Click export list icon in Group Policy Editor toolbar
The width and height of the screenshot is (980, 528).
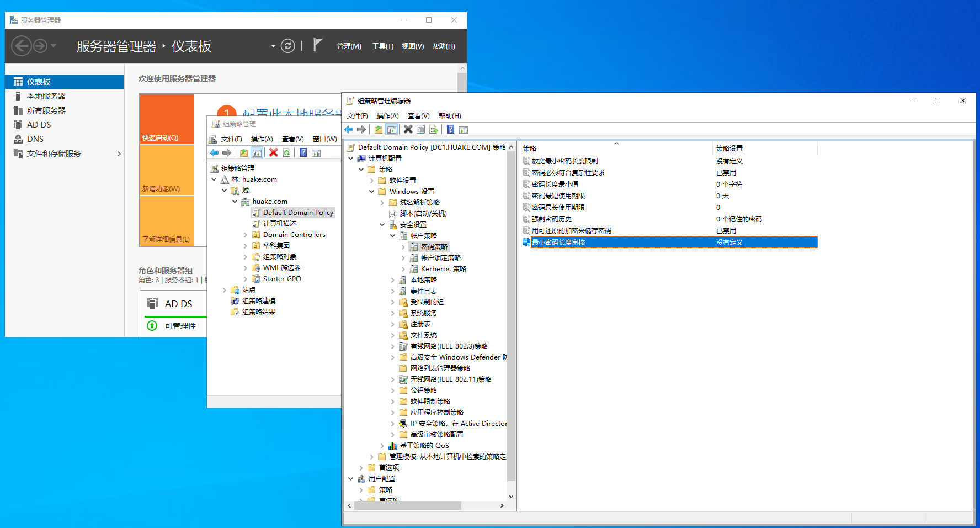(434, 130)
